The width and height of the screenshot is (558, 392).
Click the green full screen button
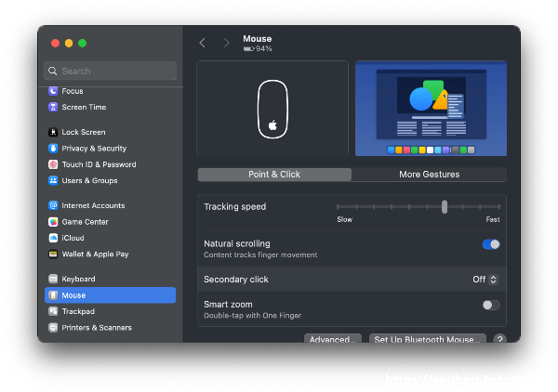point(82,44)
